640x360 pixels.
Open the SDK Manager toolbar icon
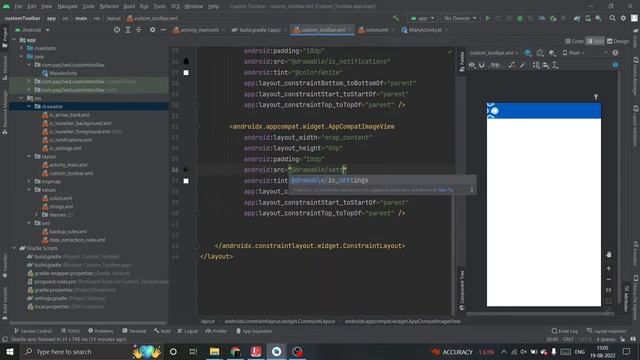point(598,18)
